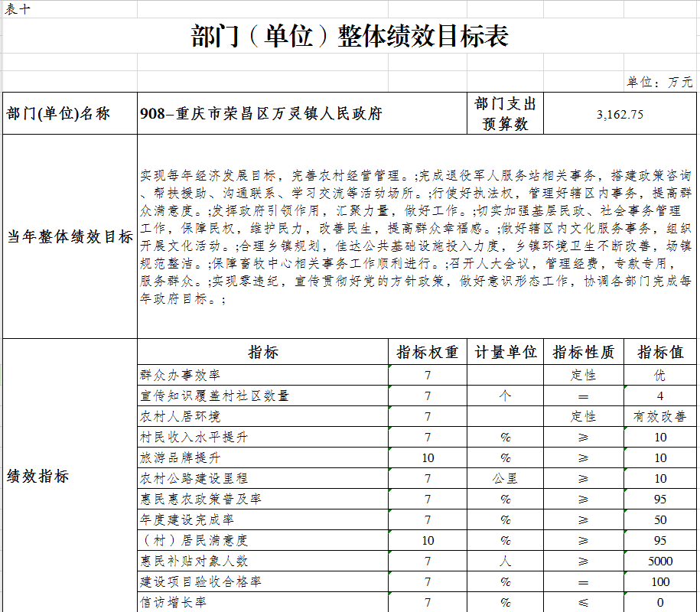Click value 95 in （村）居民满意度 row
This screenshot has width=700, height=612.
659,541
